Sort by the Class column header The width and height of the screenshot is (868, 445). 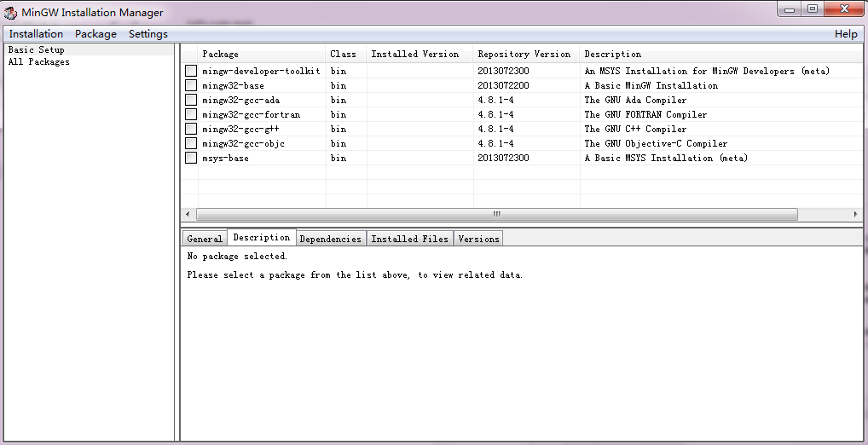(346, 54)
